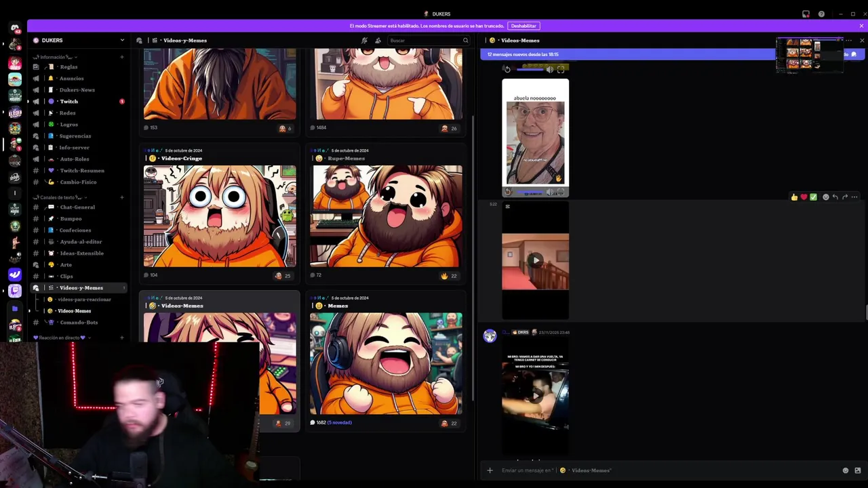Open the Redes channel
The image size is (868, 488).
pyautogui.click(x=79, y=113)
